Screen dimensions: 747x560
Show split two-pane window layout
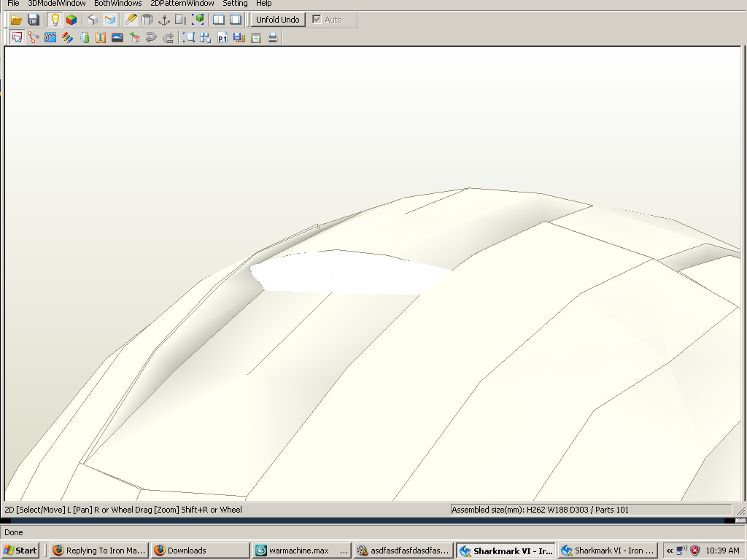point(219,20)
